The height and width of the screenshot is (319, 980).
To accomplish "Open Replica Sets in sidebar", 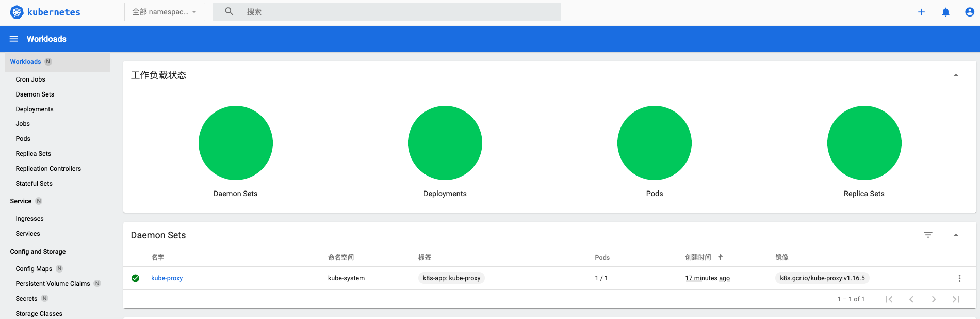I will [x=34, y=154].
